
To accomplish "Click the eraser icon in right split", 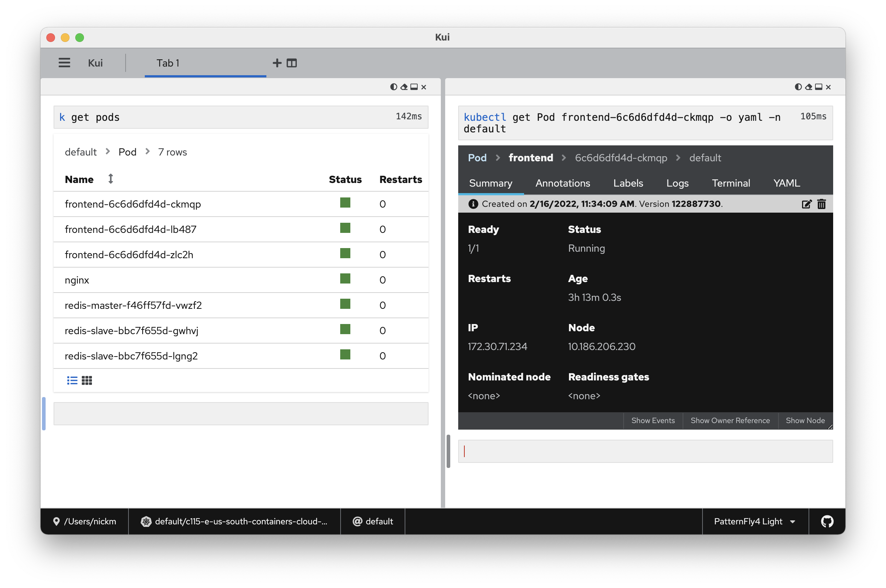I will [x=808, y=87].
